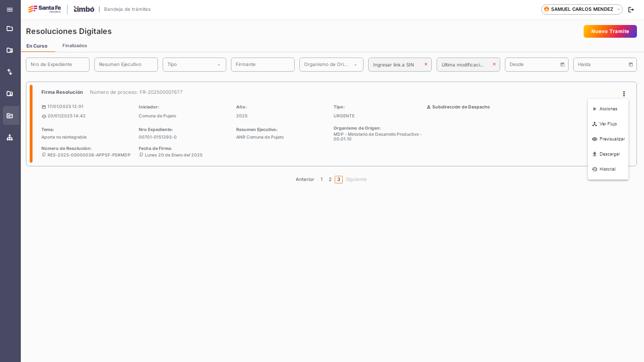Choose Previsualizar in the context menu

[x=611, y=139]
